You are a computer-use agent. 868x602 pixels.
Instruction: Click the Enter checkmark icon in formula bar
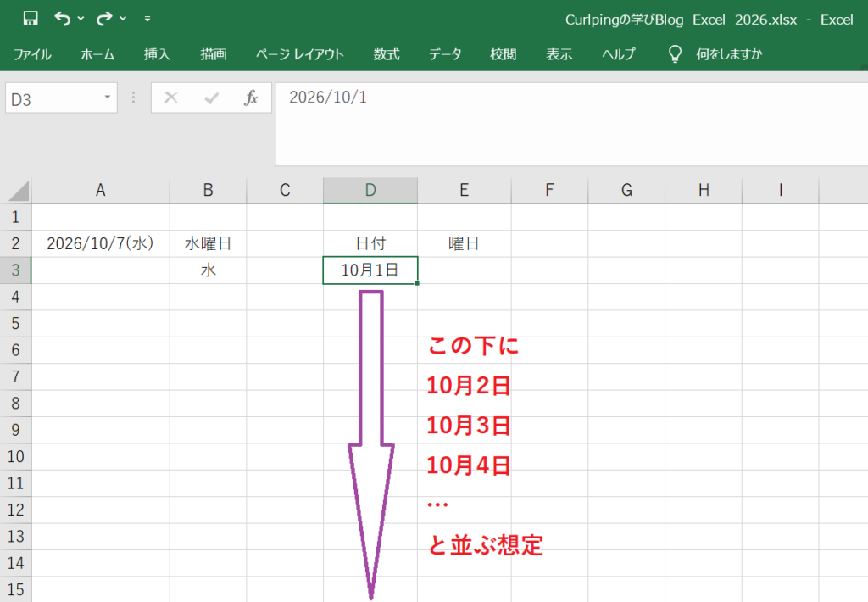coord(211,98)
